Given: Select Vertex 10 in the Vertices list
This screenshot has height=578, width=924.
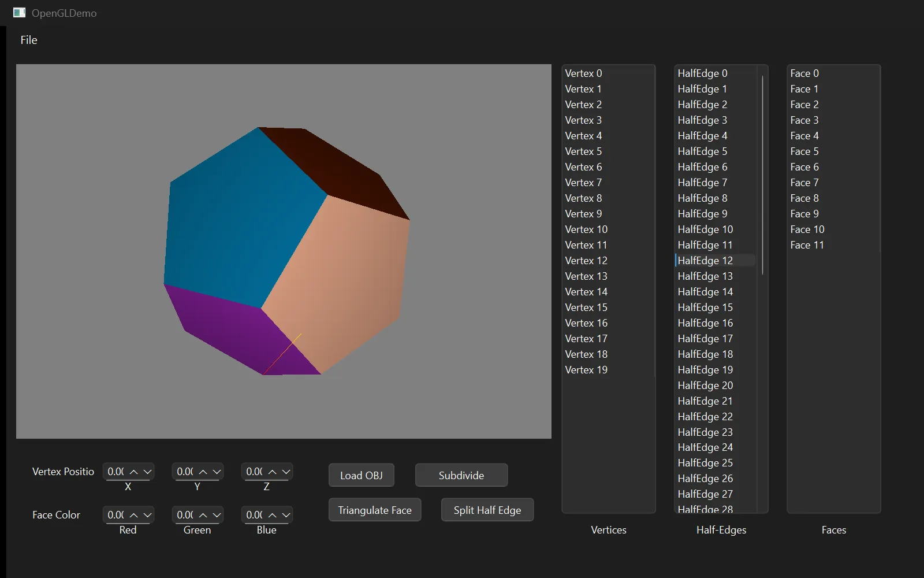Looking at the screenshot, I should (x=608, y=229).
